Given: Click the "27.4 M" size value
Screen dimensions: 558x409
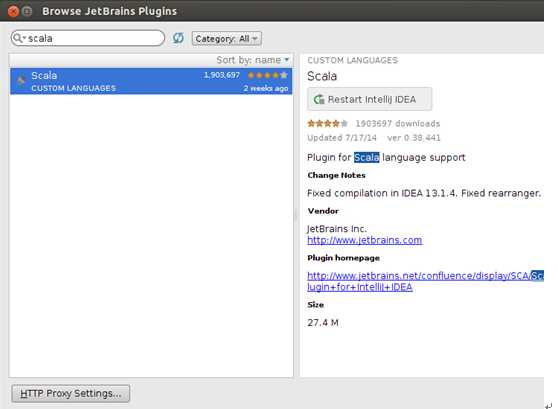Looking at the screenshot, I should [x=323, y=323].
